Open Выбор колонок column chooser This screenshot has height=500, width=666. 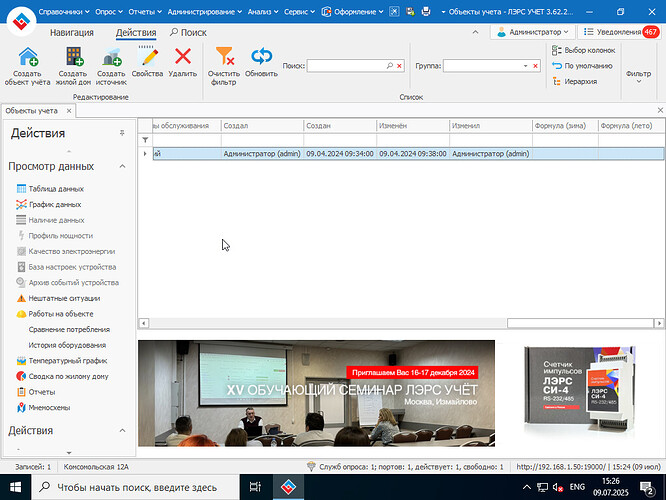click(584, 50)
